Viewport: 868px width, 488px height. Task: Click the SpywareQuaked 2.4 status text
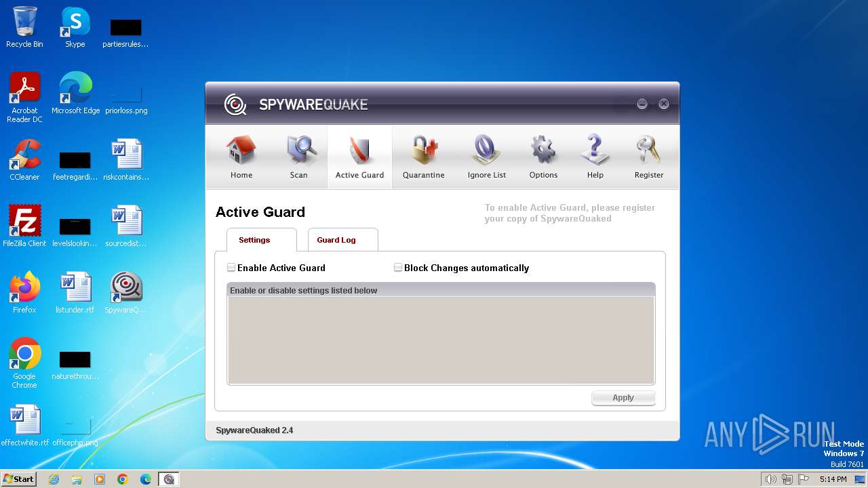click(x=254, y=430)
